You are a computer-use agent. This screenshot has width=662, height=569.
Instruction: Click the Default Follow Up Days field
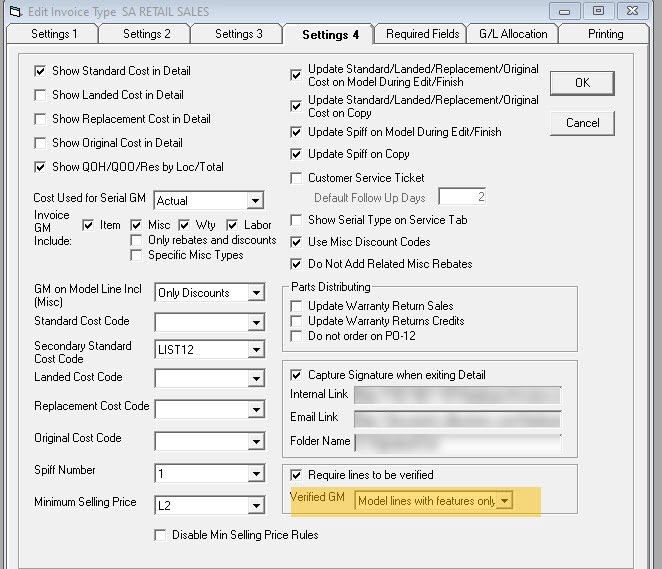(462, 197)
